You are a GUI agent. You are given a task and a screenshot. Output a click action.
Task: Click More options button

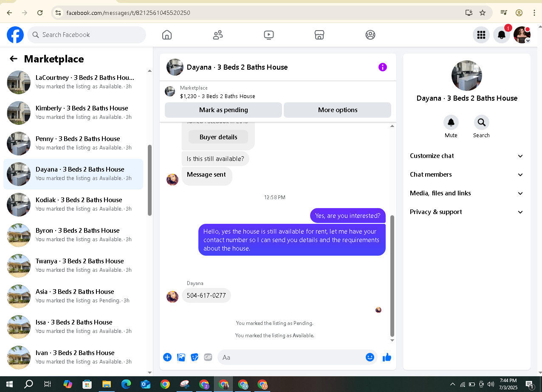[337, 110]
